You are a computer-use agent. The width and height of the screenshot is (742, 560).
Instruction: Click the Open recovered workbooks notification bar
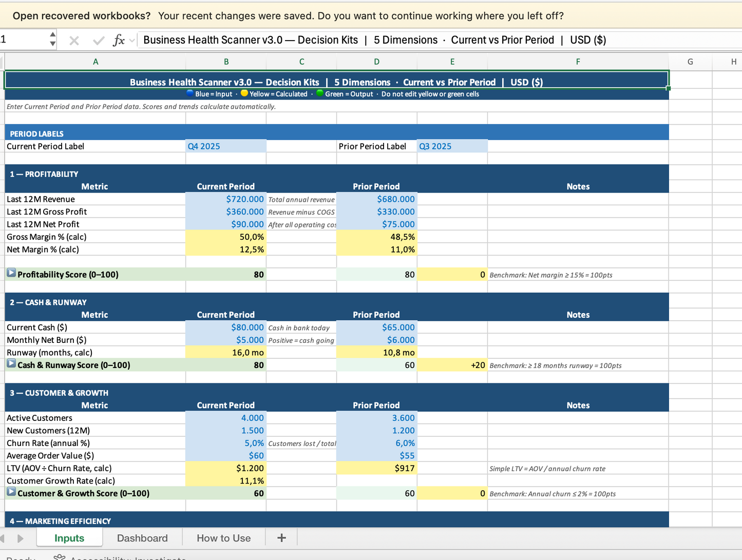coord(288,16)
